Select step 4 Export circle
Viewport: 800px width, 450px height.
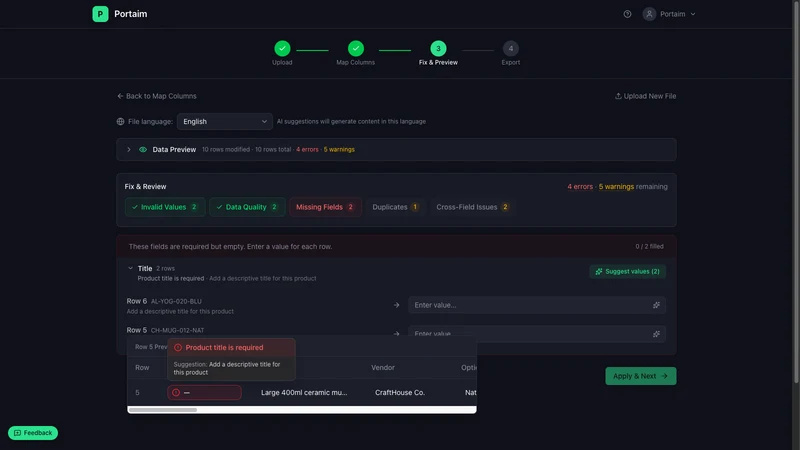pos(510,48)
